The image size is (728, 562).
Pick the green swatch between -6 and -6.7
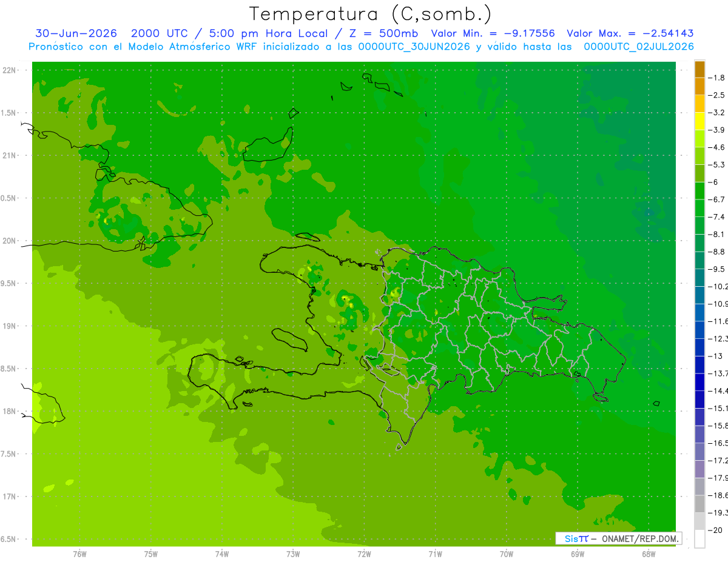(x=699, y=191)
